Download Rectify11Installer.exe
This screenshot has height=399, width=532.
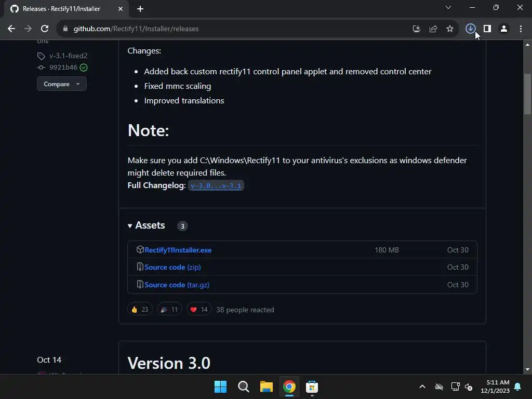tap(178, 250)
